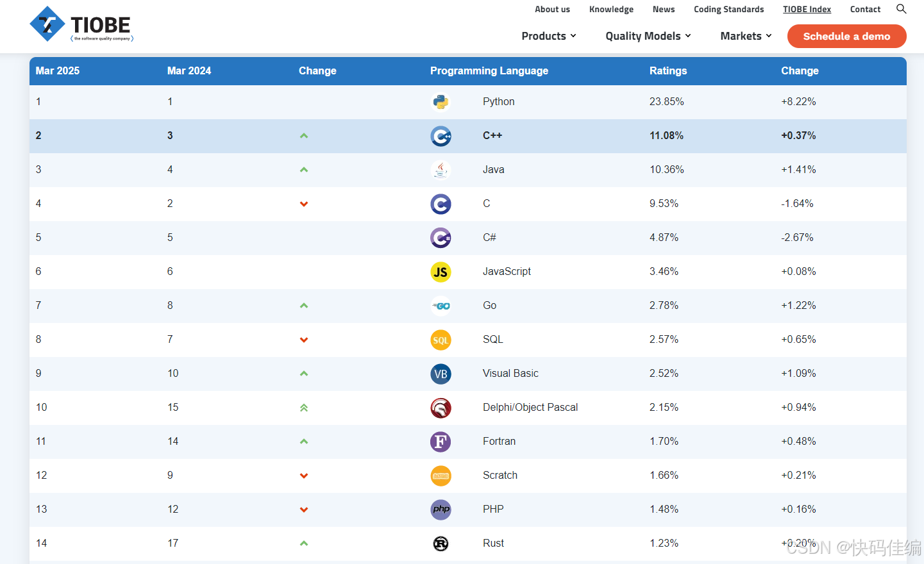Click the JavaScript language name
924x564 pixels.
507,271
